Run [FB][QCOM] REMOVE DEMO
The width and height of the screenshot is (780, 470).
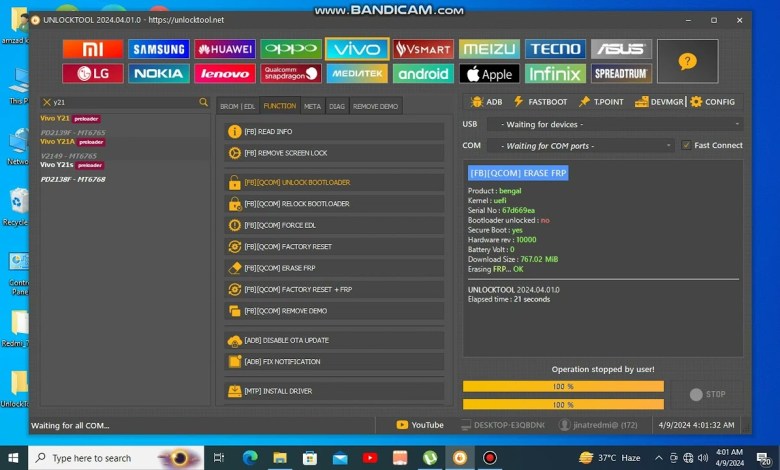[x=334, y=311]
